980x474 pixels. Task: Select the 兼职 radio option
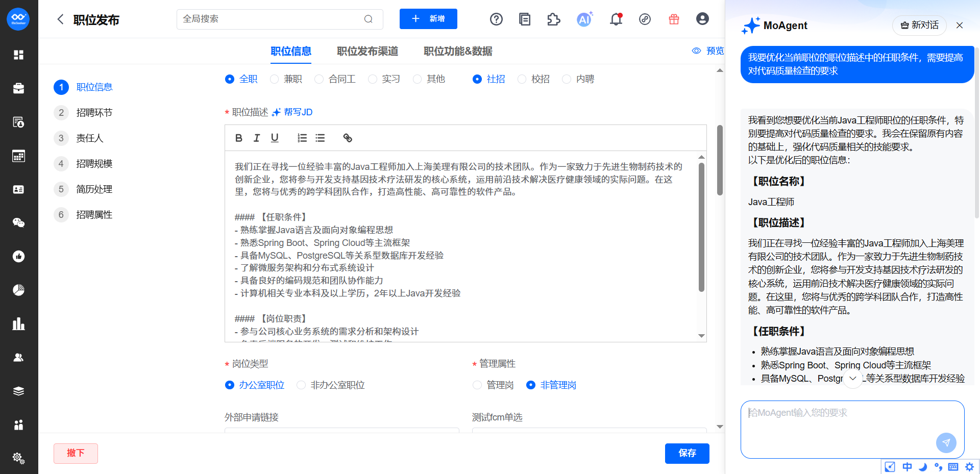pyautogui.click(x=275, y=79)
